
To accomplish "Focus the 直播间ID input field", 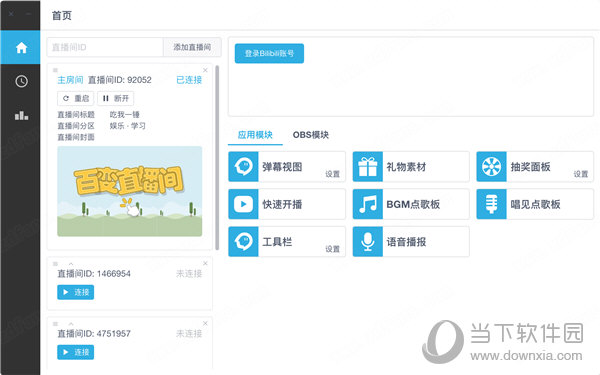I will pos(105,47).
